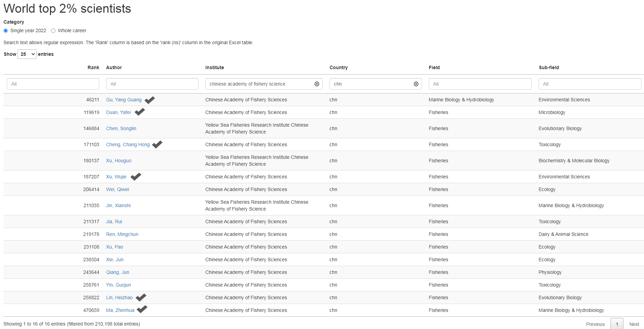This screenshot has width=644, height=329.
Task: Click rank value 46211
Action: click(x=93, y=100)
